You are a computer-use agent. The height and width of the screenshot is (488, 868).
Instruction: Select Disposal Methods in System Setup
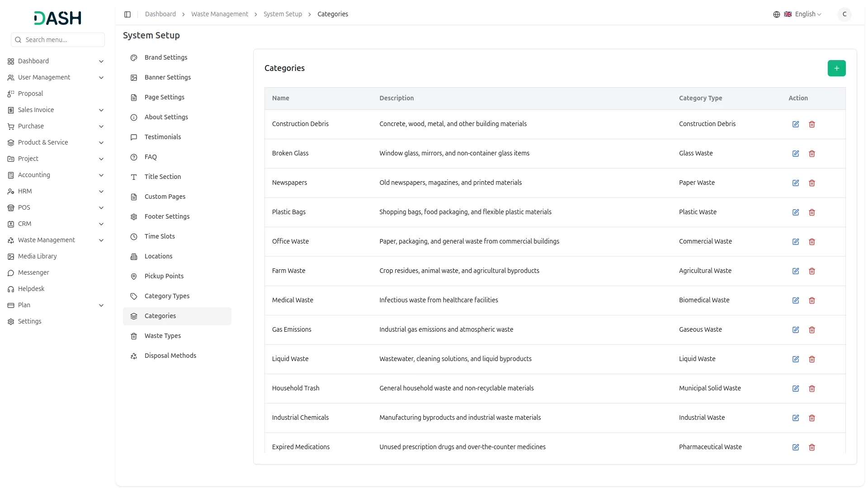(x=170, y=356)
